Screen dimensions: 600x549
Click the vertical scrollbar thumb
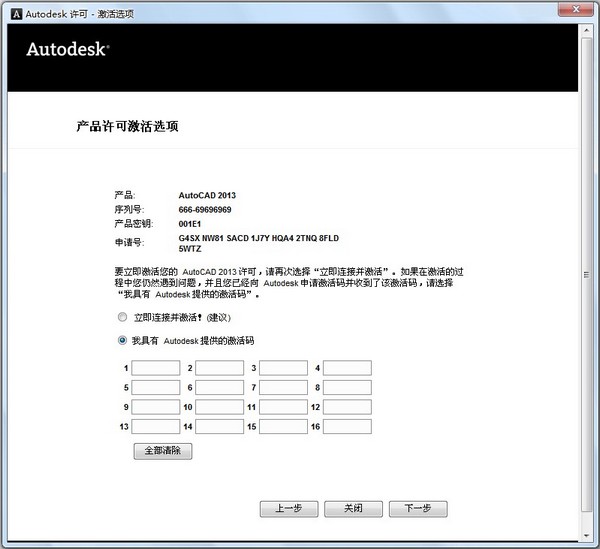[586, 274]
